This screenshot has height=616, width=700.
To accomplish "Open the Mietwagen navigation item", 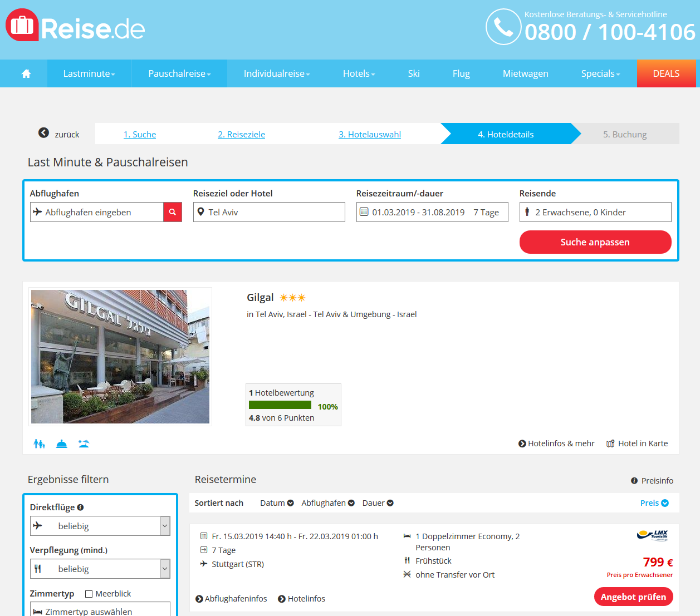I will pyautogui.click(x=525, y=73).
